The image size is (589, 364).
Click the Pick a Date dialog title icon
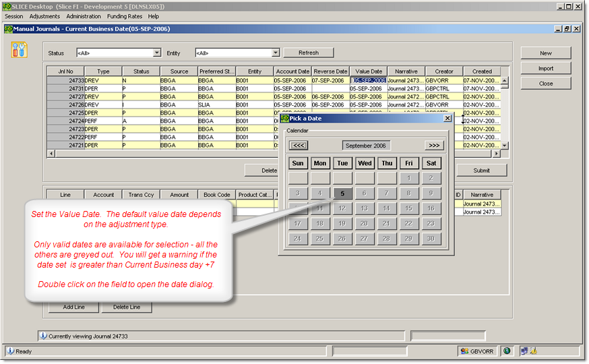click(x=285, y=118)
